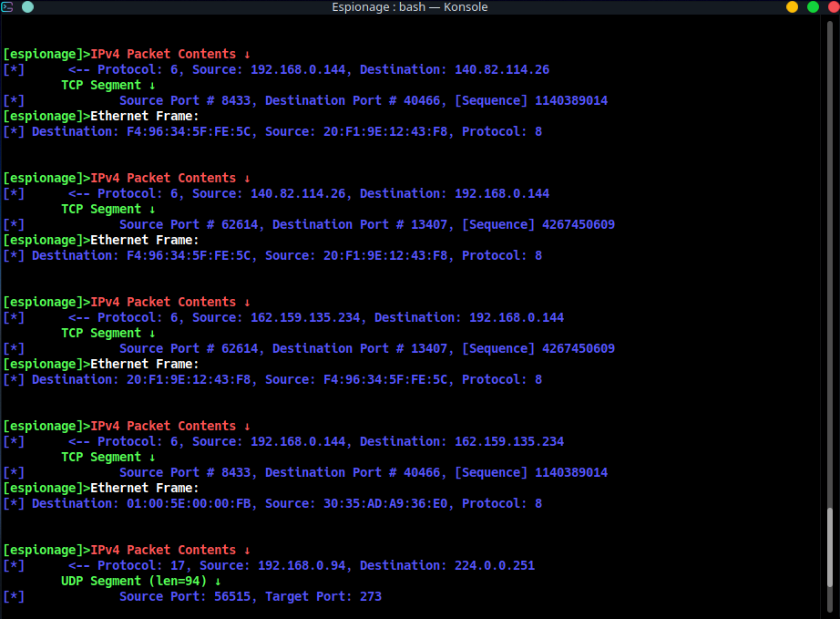The height and width of the screenshot is (619, 840).
Task: Click 'Destination: 162.159.135.234' IP address
Action: coord(462,441)
